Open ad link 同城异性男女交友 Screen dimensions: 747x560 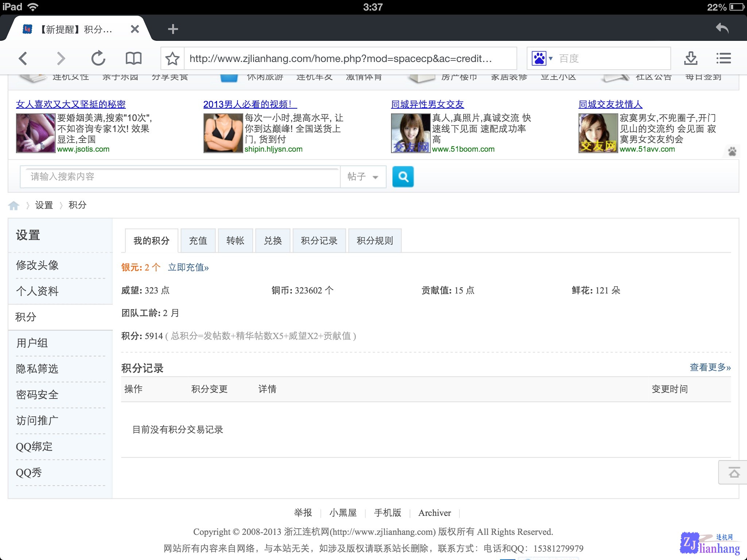427,104
